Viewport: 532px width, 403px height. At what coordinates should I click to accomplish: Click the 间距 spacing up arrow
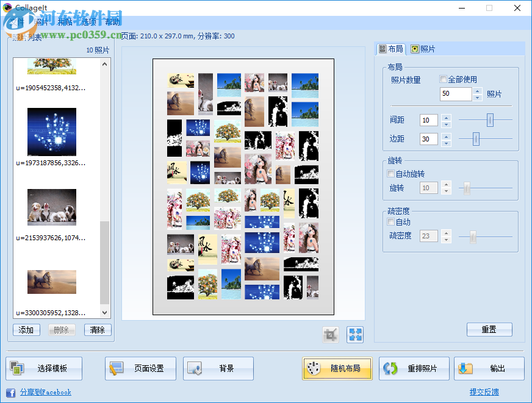point(446,117)
